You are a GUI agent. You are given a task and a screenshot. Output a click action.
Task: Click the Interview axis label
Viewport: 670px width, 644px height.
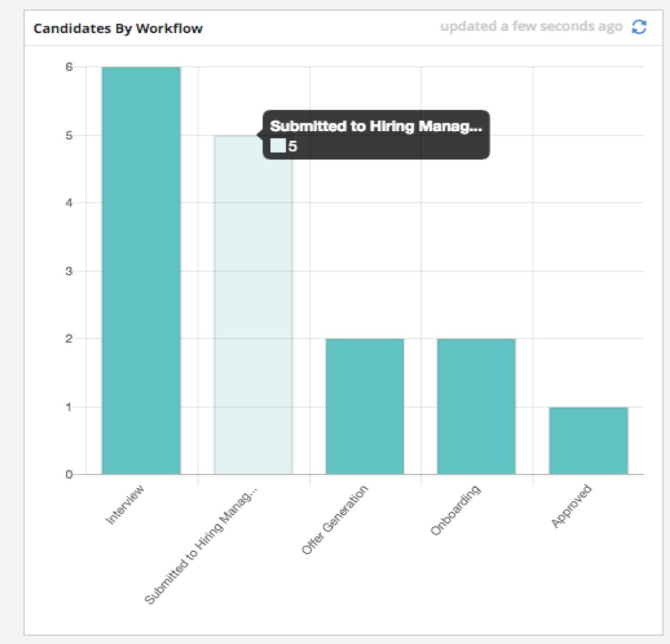[125, 505]
